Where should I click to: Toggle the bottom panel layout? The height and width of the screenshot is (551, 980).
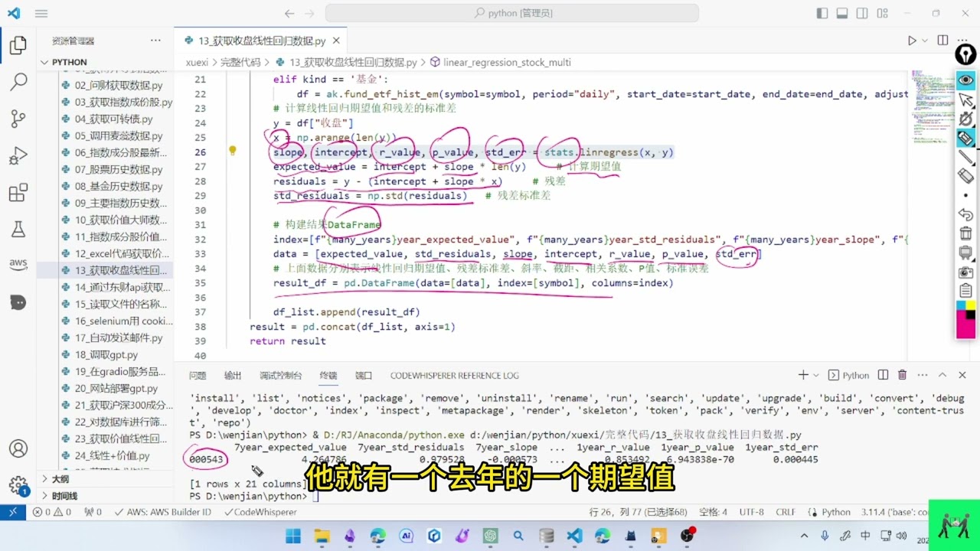pos(842,13)
